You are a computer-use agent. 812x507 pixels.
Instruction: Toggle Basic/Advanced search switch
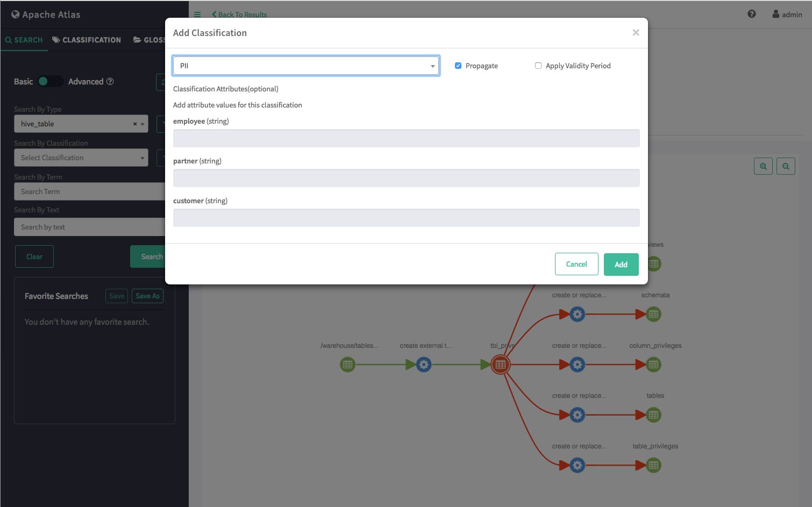point(50,81)
